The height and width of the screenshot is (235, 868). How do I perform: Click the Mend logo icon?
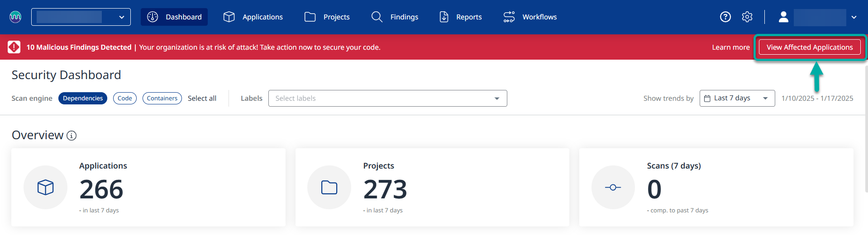[x=15, y=17]
